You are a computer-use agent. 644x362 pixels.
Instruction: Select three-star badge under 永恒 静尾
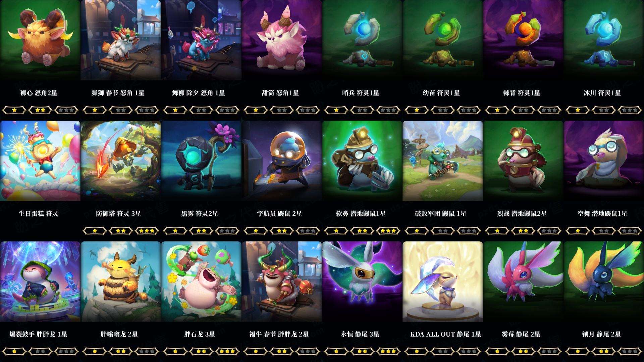(x=388, y=351)
